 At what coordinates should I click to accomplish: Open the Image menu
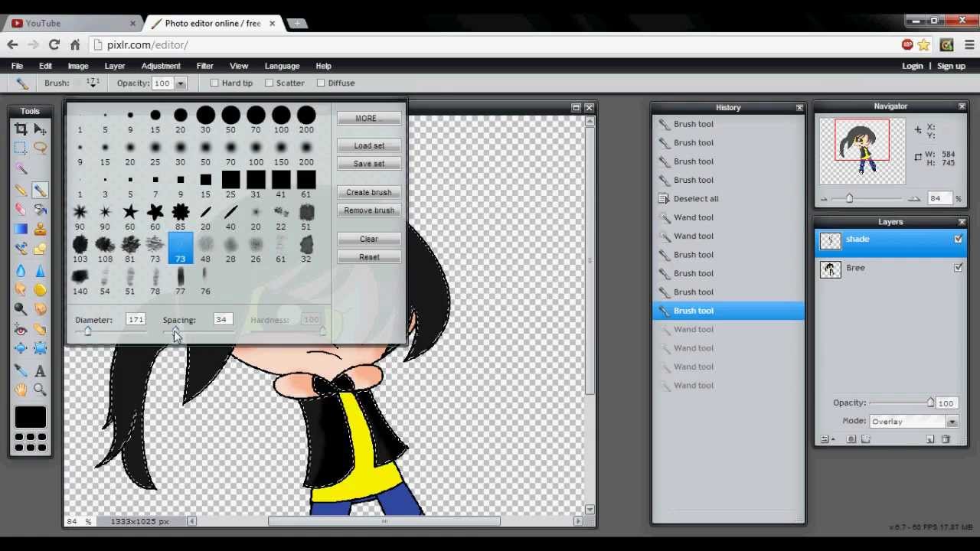coord(78,66)
